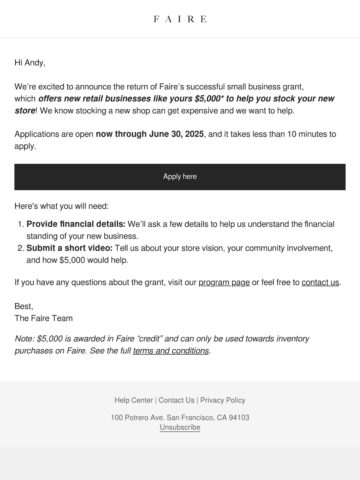This screenshot has height=480, width=360.
Task: Select the 'Provide financial details' list item
Action: [x=180, y=230]
